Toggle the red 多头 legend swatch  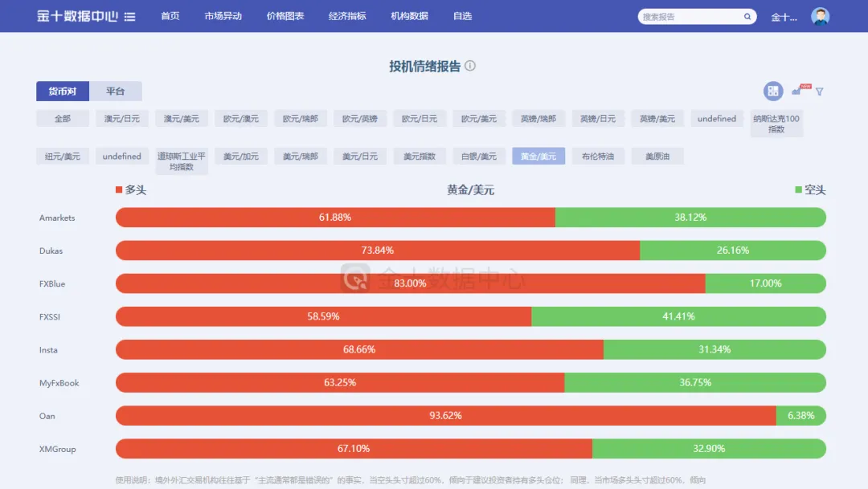point(118,189)
